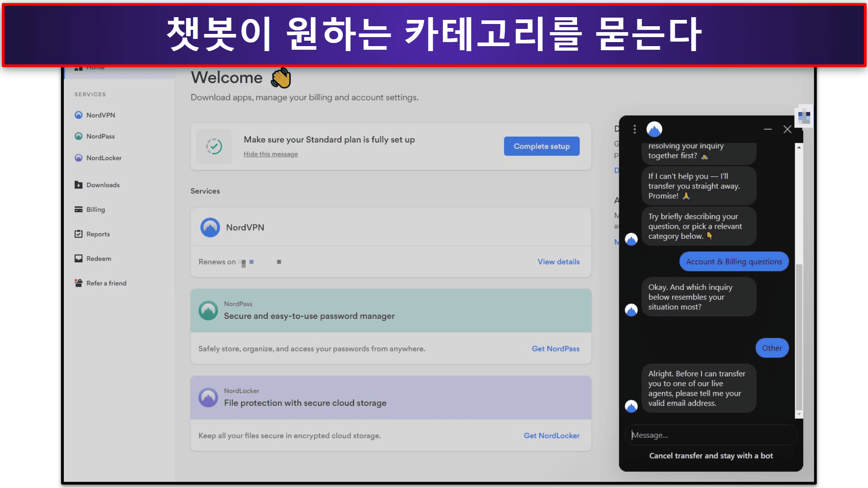Click the 'Renews on' text
The height and width of the screenshot is (488, 868).
click(217, 262)
